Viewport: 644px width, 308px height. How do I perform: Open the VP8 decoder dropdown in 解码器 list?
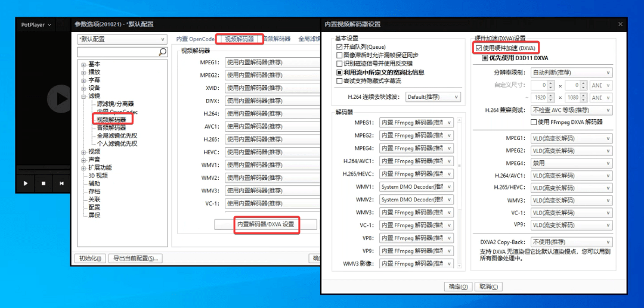point(416,238)
